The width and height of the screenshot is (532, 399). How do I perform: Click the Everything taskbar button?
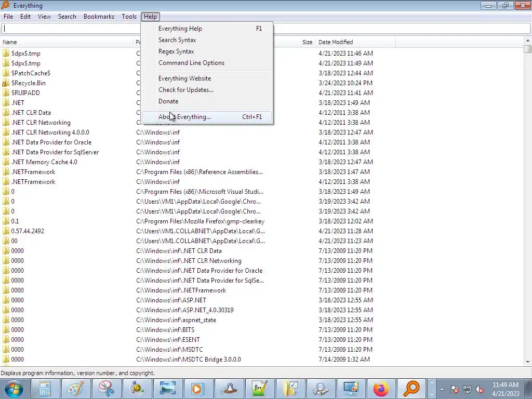[x=412, y=389]
